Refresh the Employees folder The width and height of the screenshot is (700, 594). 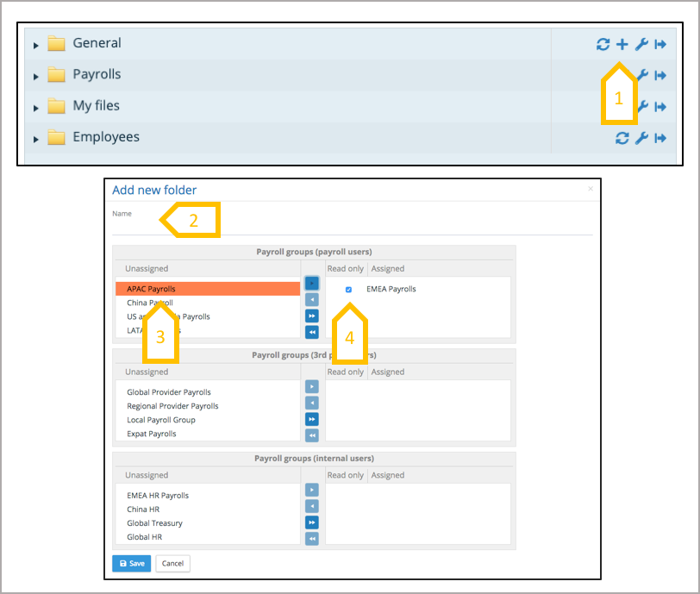[622, 138]
